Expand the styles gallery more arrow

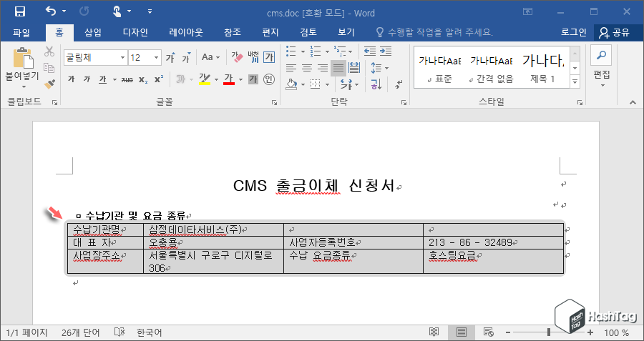575,81
